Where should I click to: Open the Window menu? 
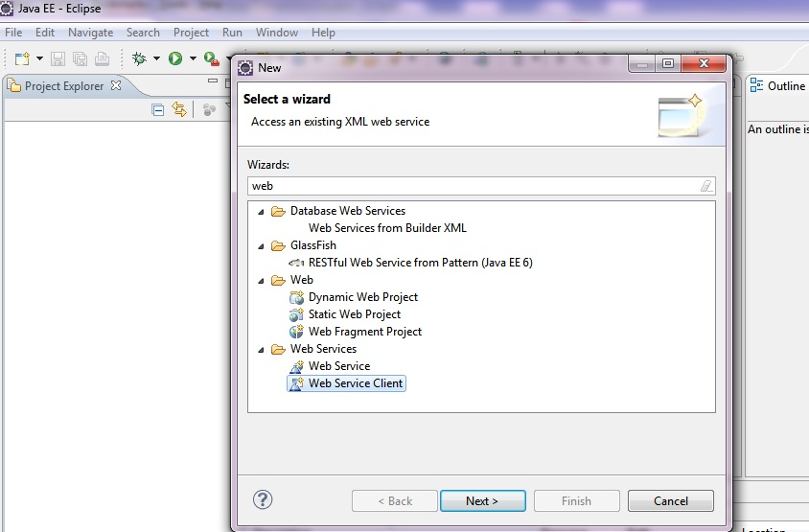click(277, 33)
